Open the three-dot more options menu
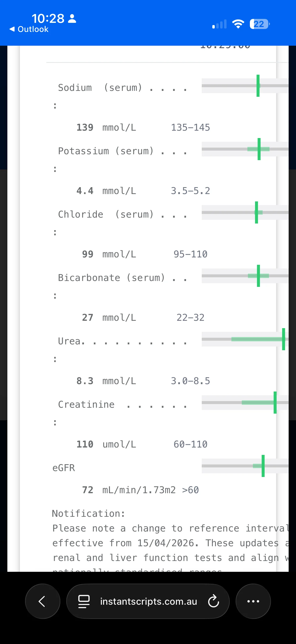 (x=253, y=601)
